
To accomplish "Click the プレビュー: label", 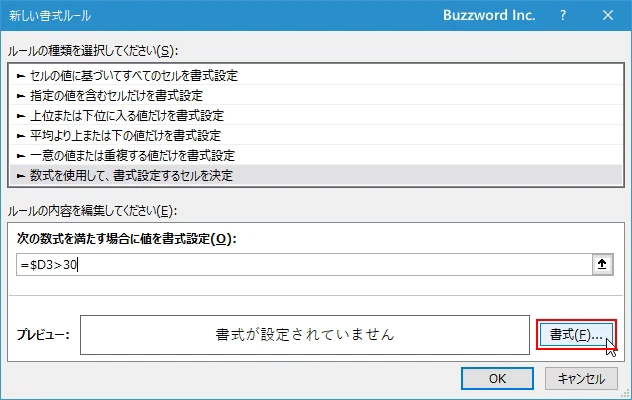I will click(x=43, y=335).
